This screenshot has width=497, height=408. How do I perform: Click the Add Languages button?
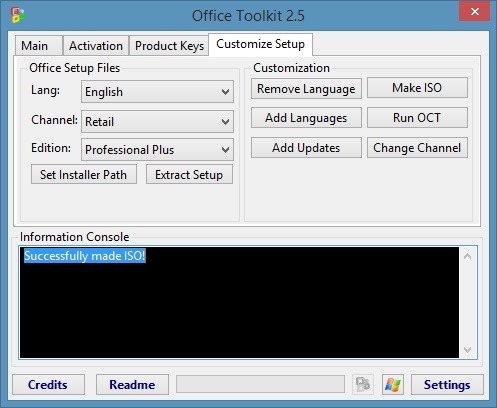306,118
